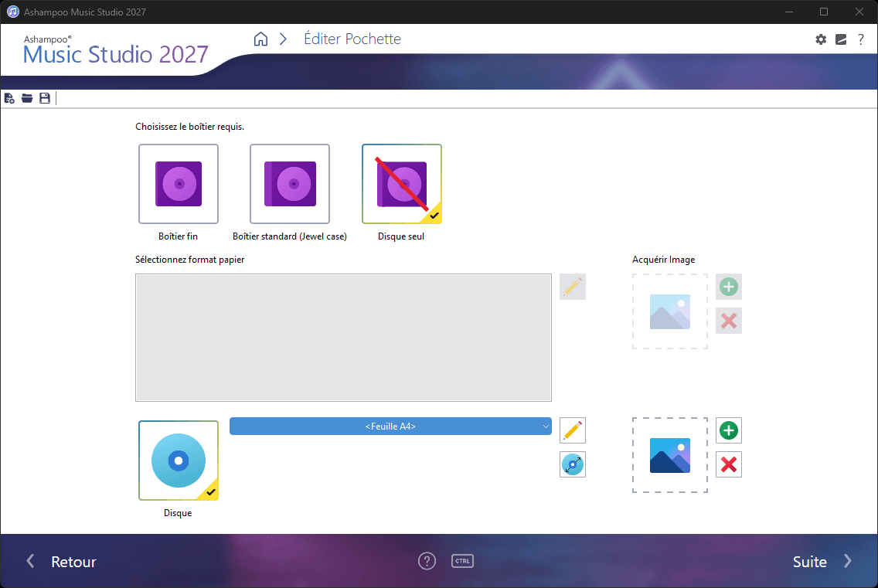
Task: Add image with the lower green plus button
Action: coord(729,430)
